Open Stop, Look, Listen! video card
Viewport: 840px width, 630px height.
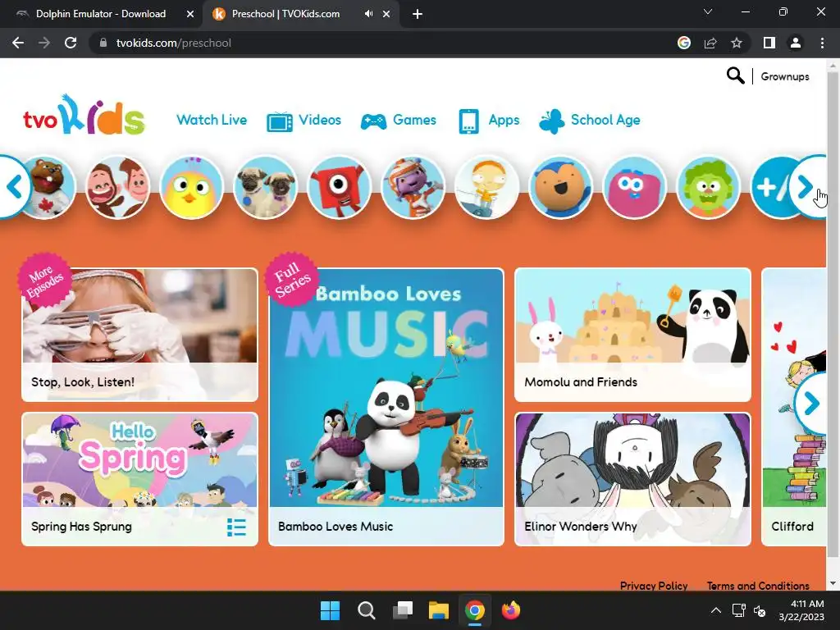tap(139, 335)
